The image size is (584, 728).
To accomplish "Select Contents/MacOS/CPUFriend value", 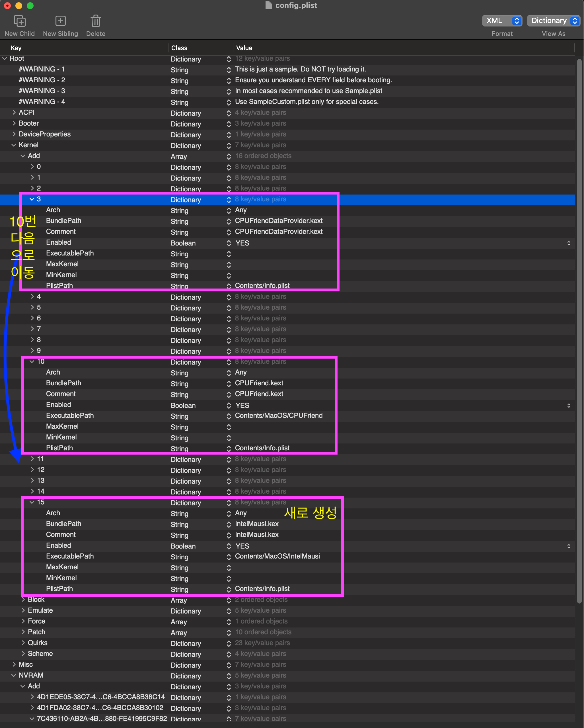I will click(x=279, y=415).
